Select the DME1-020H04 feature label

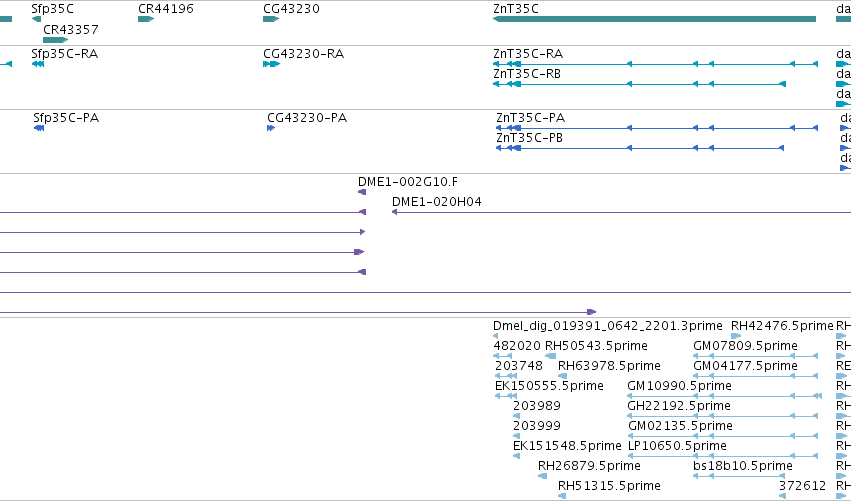pos(436,202)
